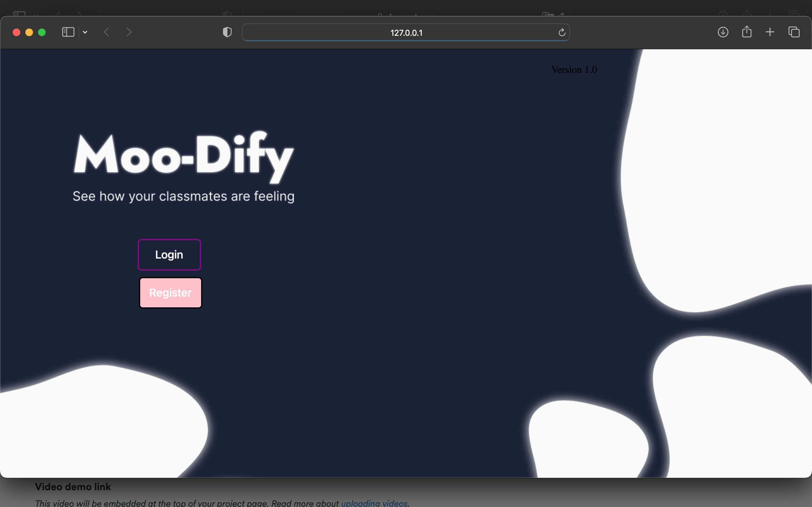Click the classmates feeling tagline text
Image resolution: width=812 pixels, height=507 pixels.
pyautogui.click(x=184, y=196)
